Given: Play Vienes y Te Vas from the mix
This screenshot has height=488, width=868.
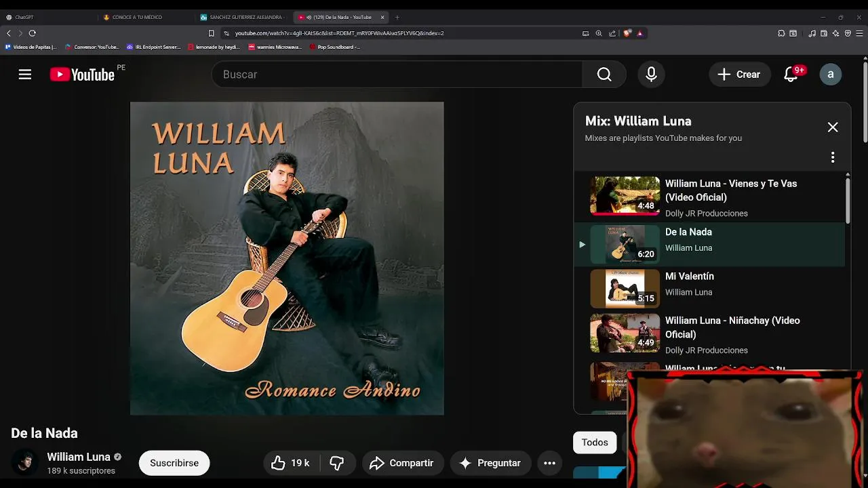Looking at the screenshot, I should point(709,198).
